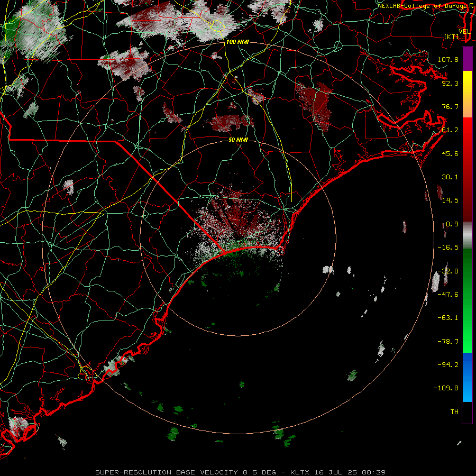Click the 92.3 scale value
The image size is (476, 476).
click(x=450, y=83)
